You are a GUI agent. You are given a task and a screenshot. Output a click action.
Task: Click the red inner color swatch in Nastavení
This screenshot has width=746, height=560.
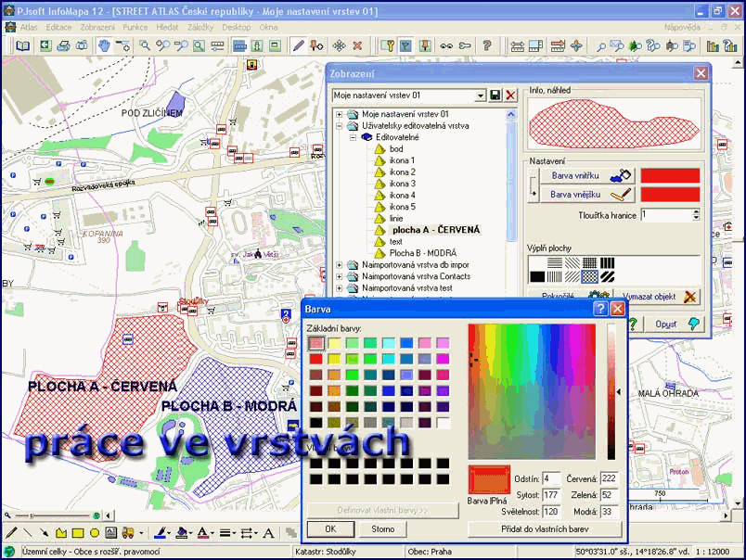tap(670, 175)
